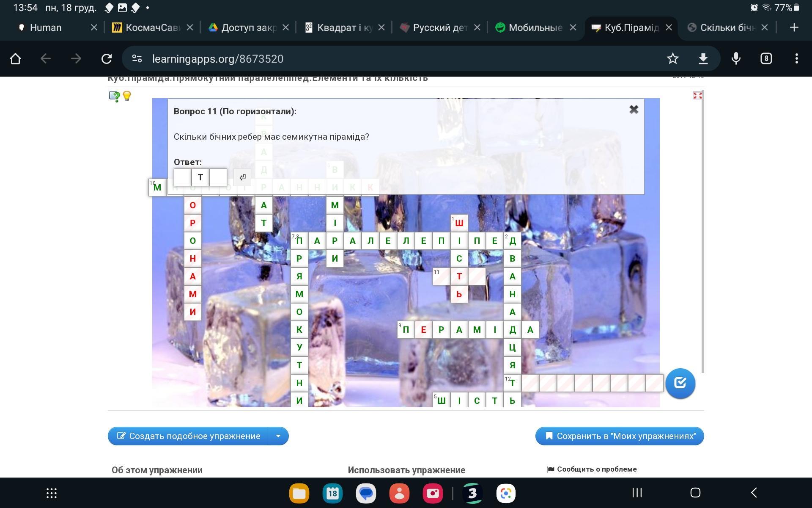812x508 pixels.
Task: Open the Android app drawer grid
Action: pos(52,493)
